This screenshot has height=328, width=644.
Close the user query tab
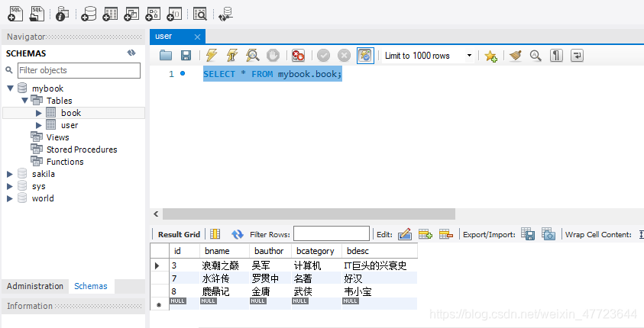click(x=197, y=37)
